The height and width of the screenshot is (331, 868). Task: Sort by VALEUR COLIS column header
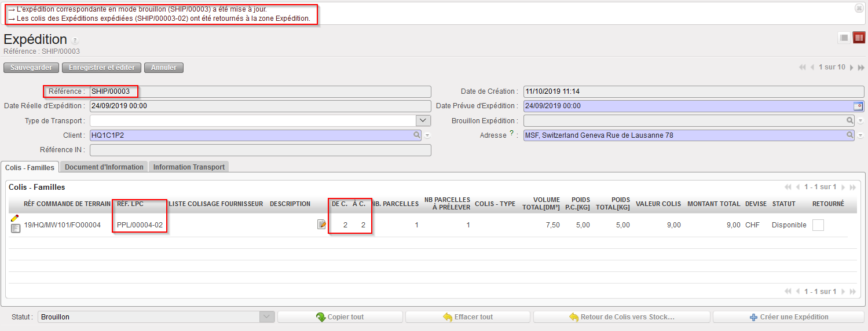tap(658, 204)
